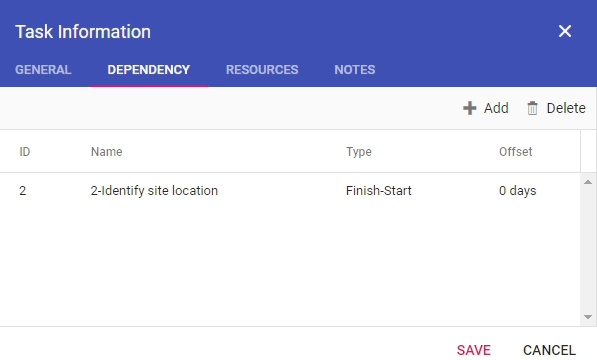Click the Offset column header
Viewport: 597px width, 360px height.
[x=516, y=152]
